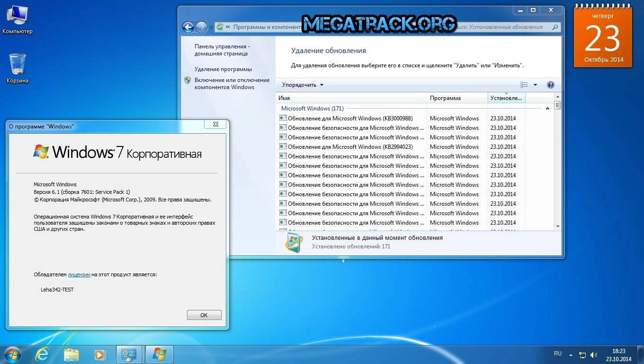This screenshot has height=364, width=644.
Task: Sort the list by the Имя column
Action: tap(351, 98)
